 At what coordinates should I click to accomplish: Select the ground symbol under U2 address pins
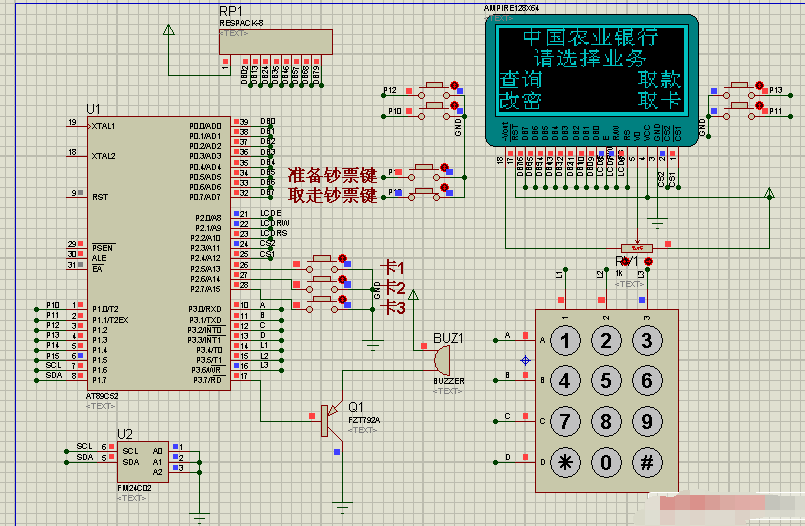tap(199, 516)
